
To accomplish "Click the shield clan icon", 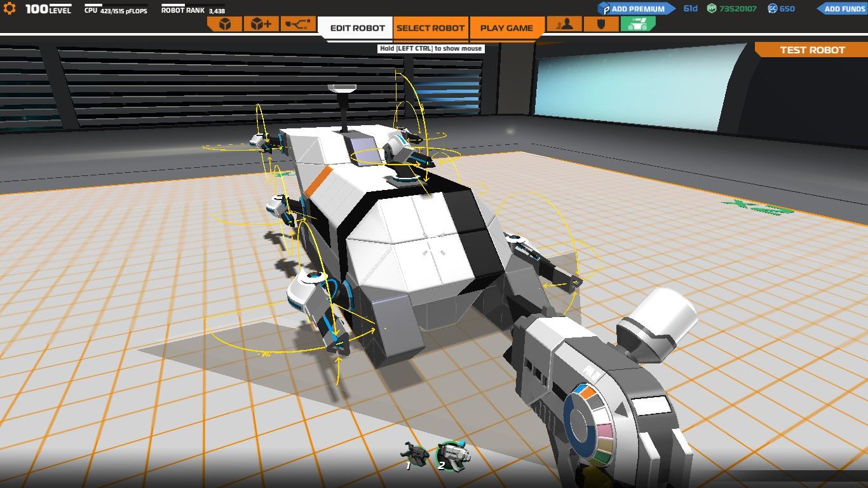I will coord(600,24).
